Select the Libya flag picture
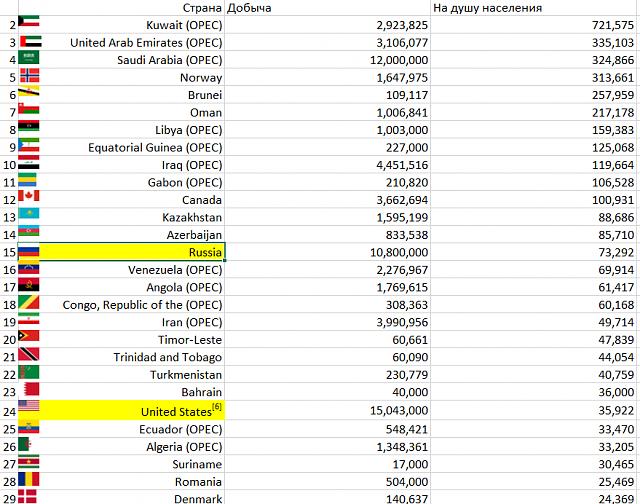This screenshot has height=504, width=640. 29,125
